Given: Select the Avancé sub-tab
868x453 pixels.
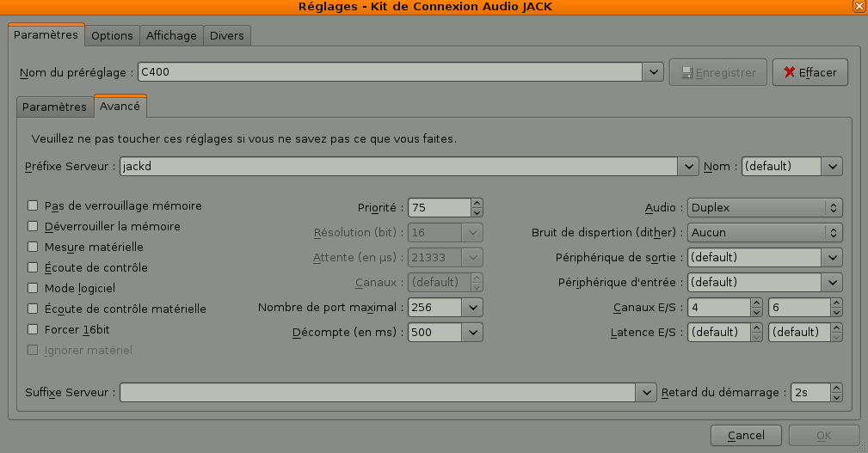Looking at the screenshot, I should point(120,106).
